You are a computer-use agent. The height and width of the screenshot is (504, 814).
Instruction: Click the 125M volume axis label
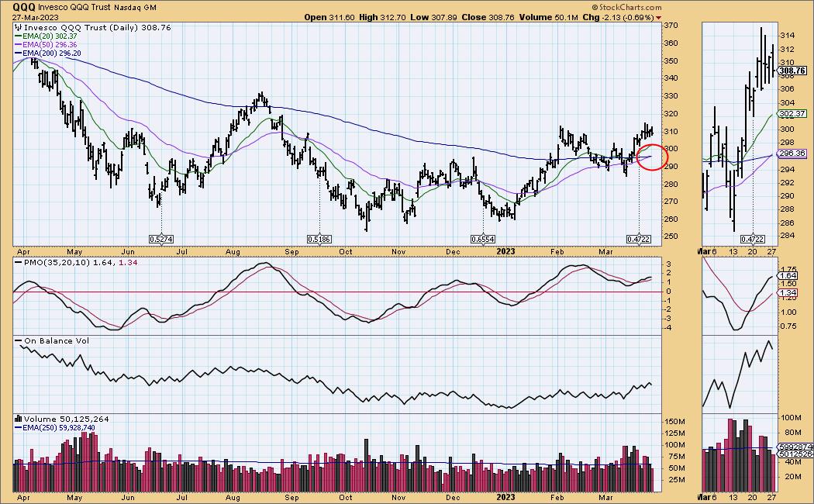pos(674,433)
